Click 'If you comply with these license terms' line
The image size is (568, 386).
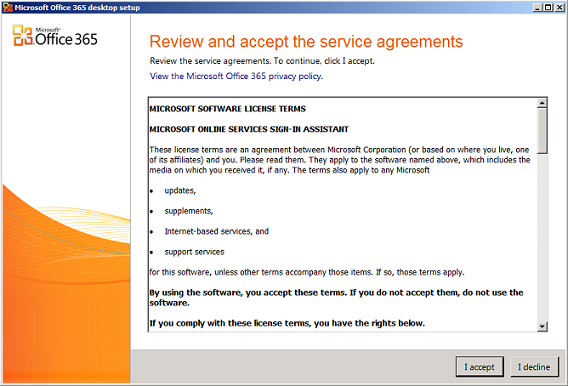click(x=287, y=323)
